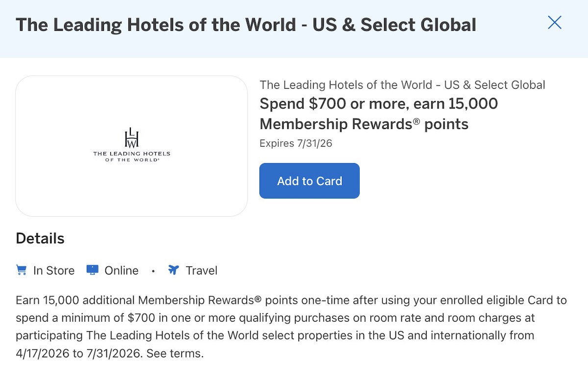Click the In Store shopping cart icon
588x375 pixels.
pyautogui.click(x=21, y=270)
